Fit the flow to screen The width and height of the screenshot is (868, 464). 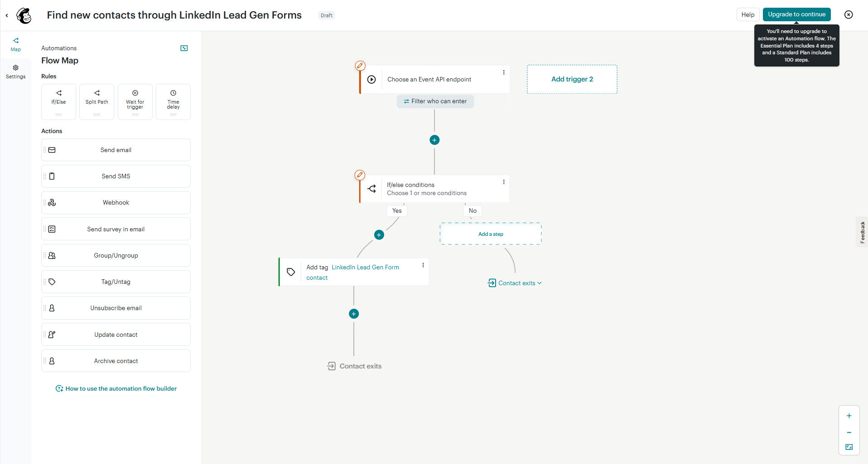tap(849, 447)
